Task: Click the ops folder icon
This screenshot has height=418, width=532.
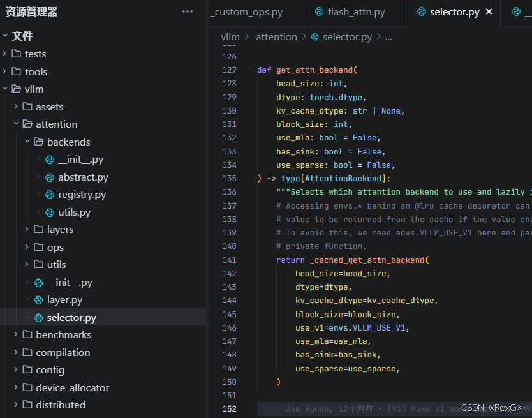Action: [38, 247]
